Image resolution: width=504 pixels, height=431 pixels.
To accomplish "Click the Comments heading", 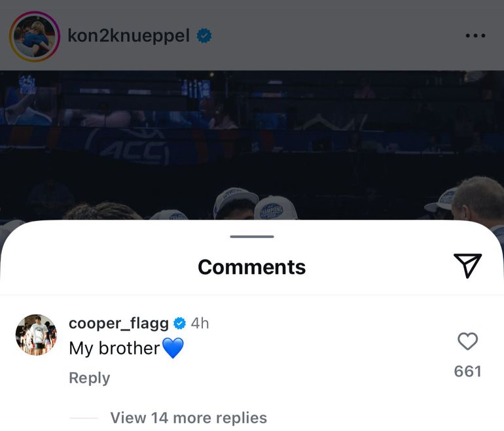I will 252,267.
